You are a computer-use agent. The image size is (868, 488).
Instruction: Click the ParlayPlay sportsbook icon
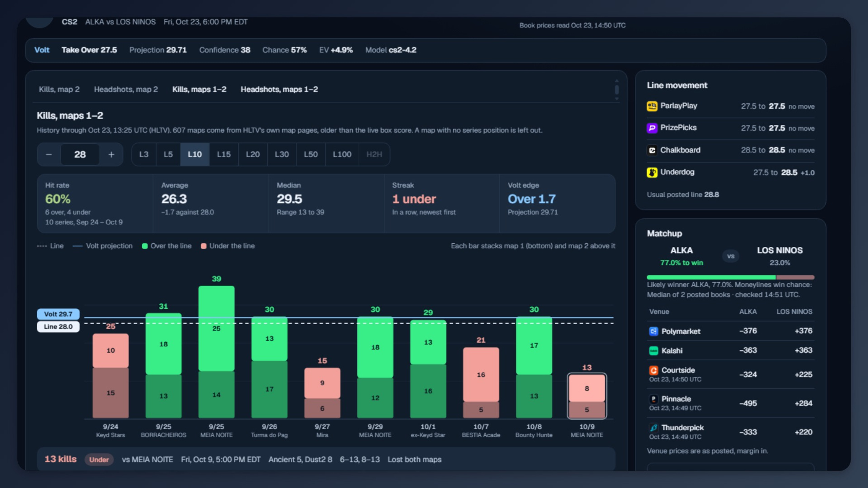click(x=652, y=106)
